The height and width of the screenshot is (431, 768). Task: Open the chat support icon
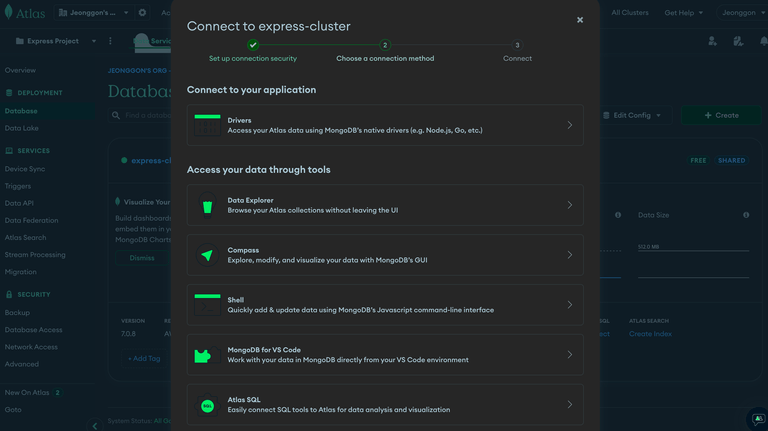(758, 419)
